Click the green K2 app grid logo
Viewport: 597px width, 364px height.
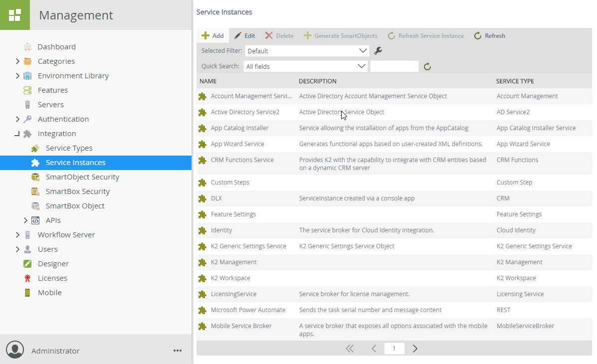(15, 15)
